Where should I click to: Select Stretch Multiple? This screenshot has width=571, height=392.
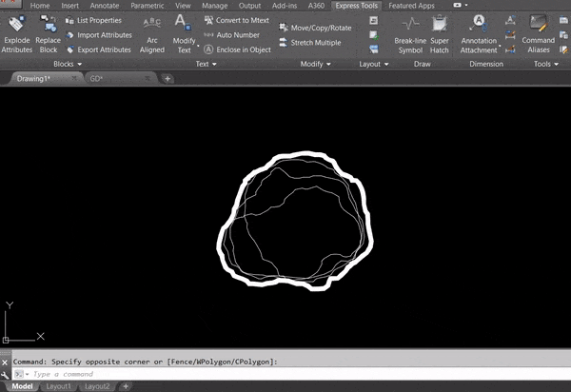(310, 43)
